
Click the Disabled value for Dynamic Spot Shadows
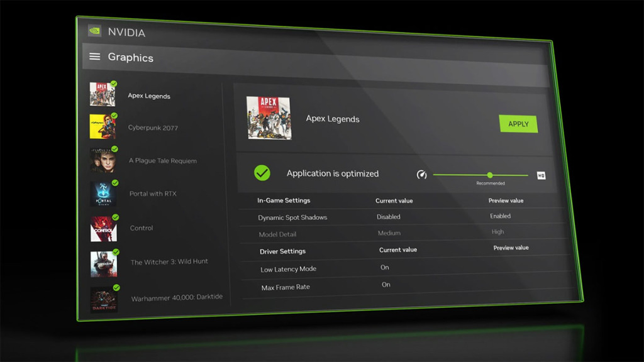(388, 217)
